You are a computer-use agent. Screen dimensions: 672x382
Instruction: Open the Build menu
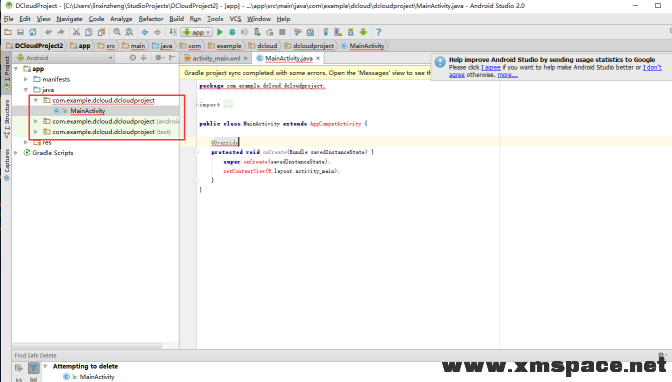177,19
